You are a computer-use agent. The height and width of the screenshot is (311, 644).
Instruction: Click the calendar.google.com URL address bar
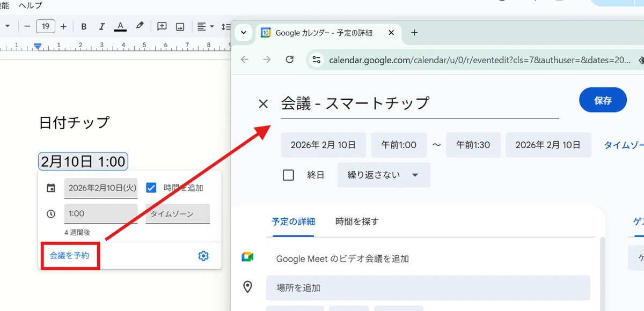[x=479, y=60]
